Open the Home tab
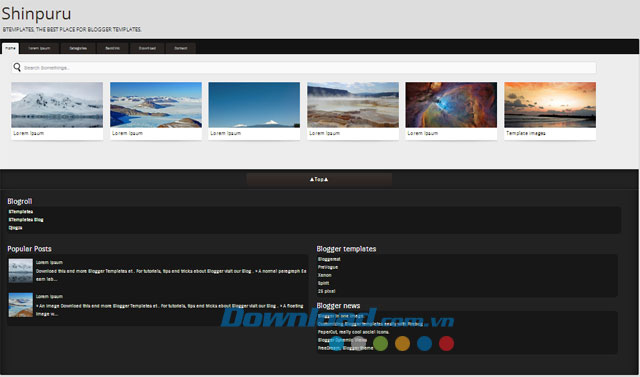 tap(10, 48)
